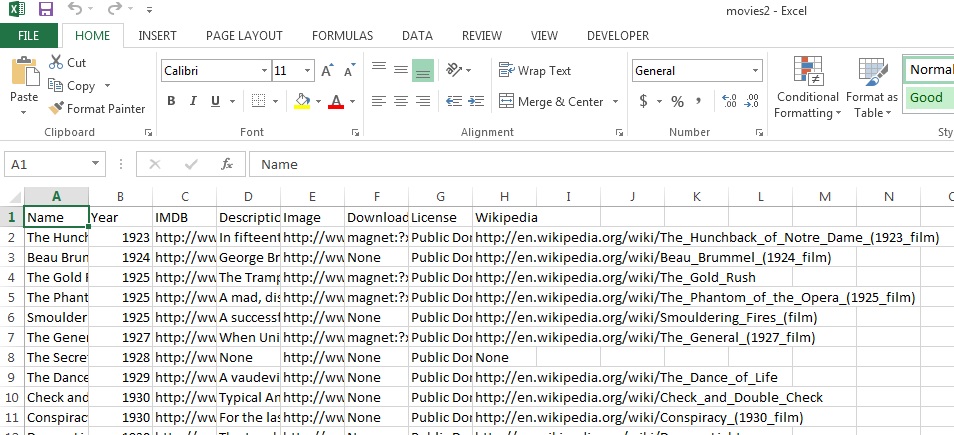This screenshot has width=954, height=435.
Task: Click the Paste clipboard icon
Action: [x=24, y=72]
